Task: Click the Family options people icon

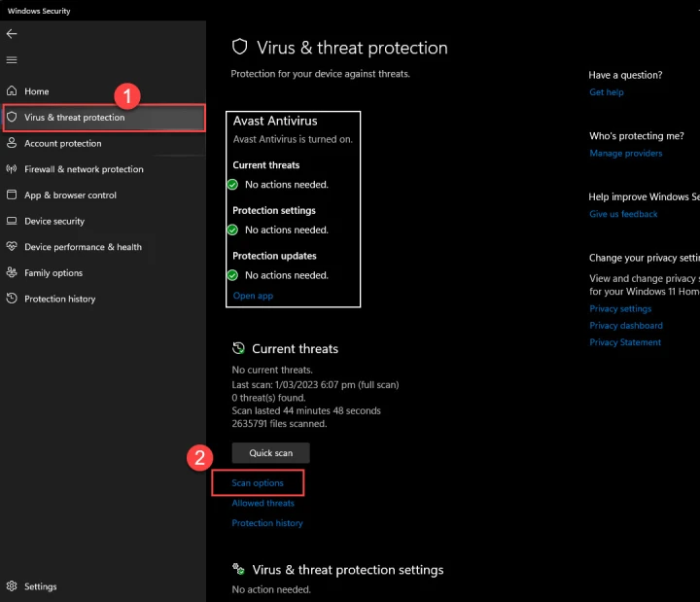Action: [12, 272]
